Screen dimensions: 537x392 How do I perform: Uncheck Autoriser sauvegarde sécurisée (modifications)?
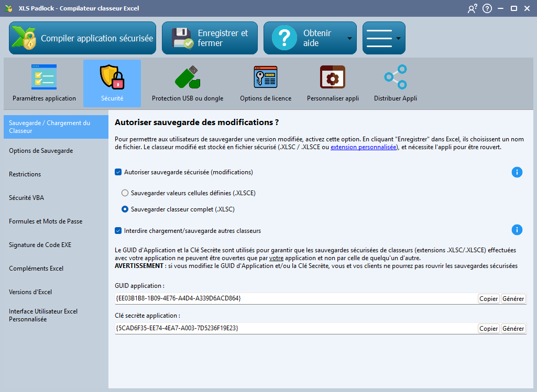pos(118,172)
